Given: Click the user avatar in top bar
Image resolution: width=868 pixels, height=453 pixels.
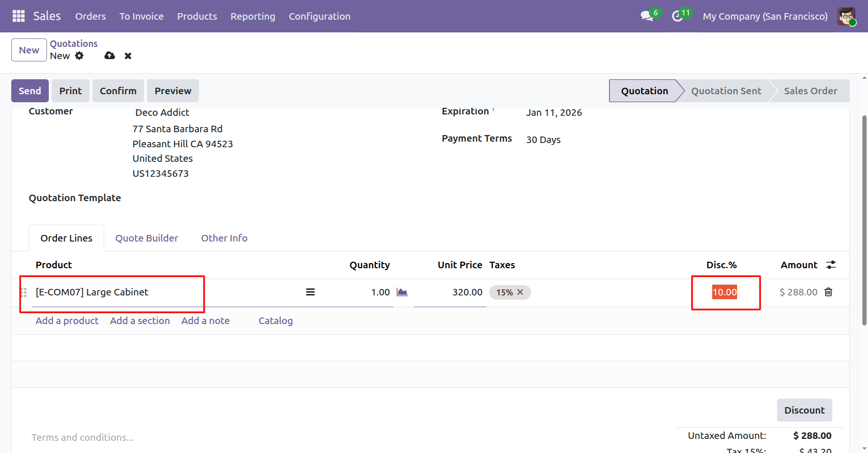Looking at the screenshot, I should click(x=846, y=16).
